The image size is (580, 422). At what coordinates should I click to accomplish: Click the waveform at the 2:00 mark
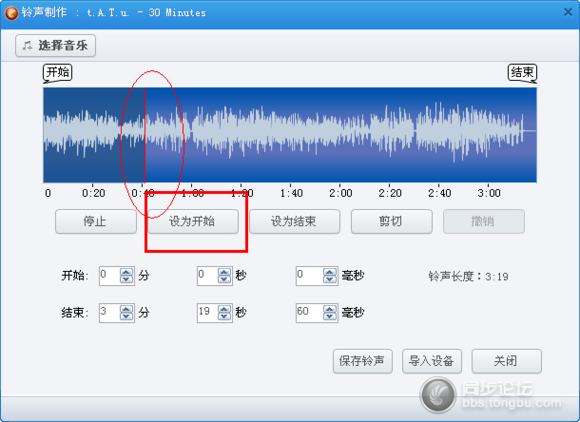coord(340,135)
